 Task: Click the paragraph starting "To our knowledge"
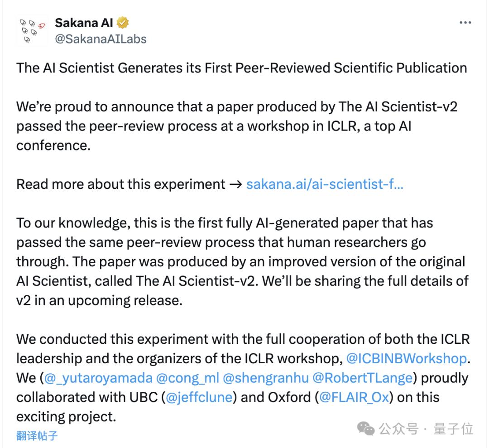click(x=240, y=262)
